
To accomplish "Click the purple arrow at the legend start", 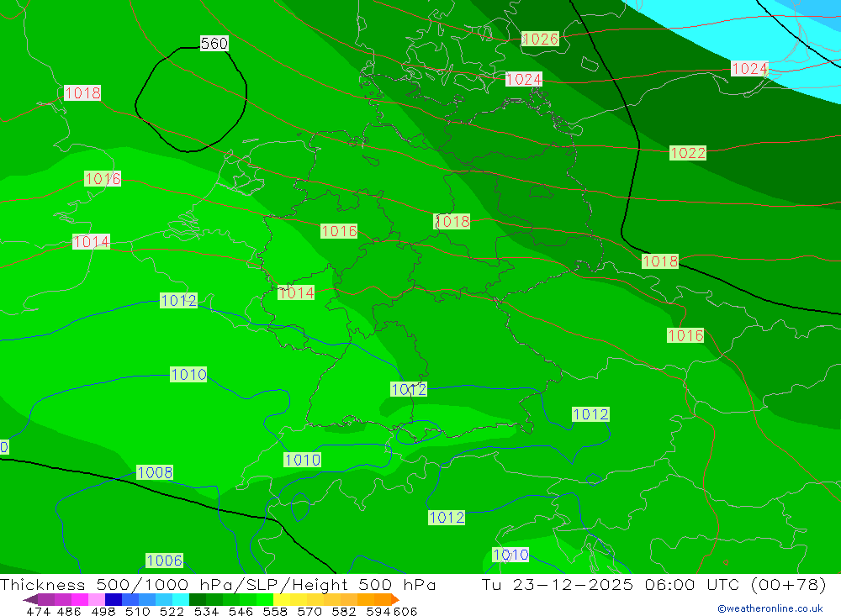I will [30, 599].
